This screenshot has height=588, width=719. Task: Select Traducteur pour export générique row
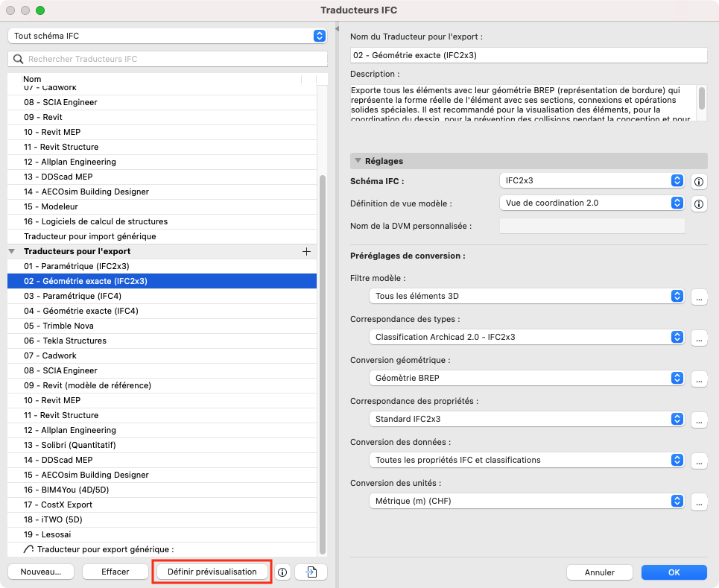162,549
